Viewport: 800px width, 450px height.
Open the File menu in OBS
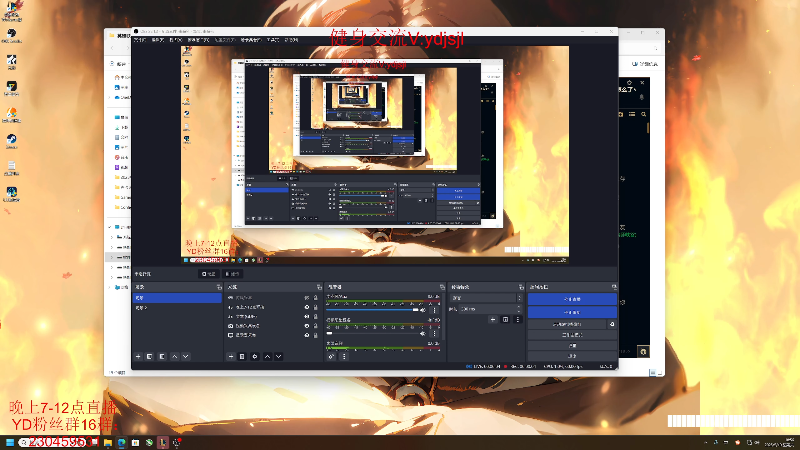pyautogui.click(x=139, y=40)
